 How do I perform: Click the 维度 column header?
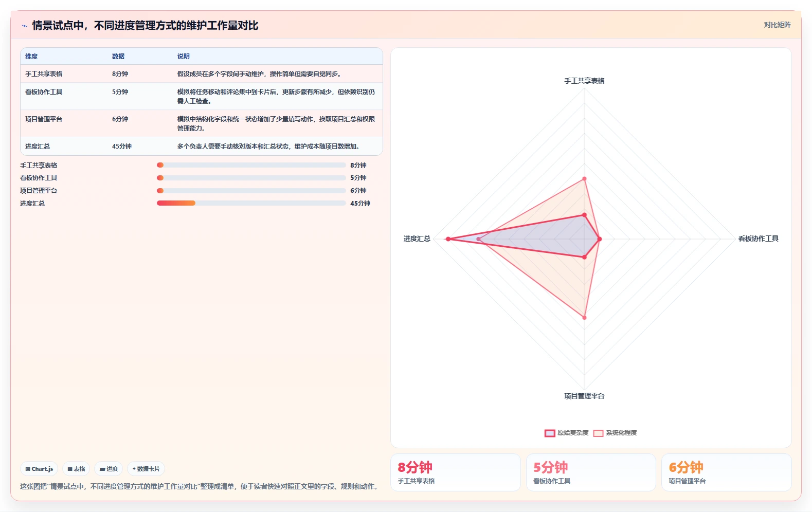[x=31, y=57]
